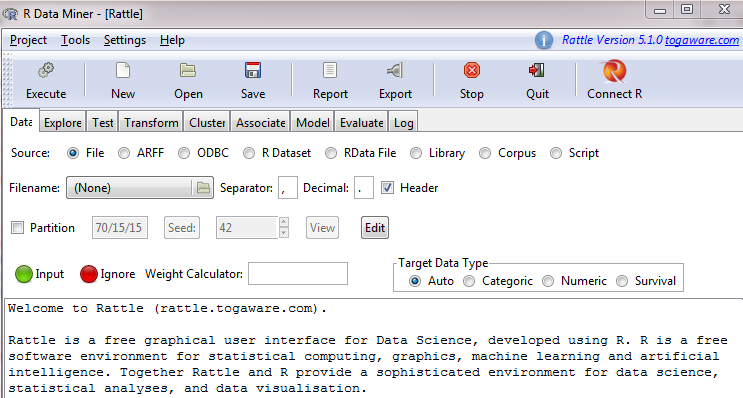Screen dimensions: 743x398
Task: Click red Ignore indicator
Action: coord(89,274)
